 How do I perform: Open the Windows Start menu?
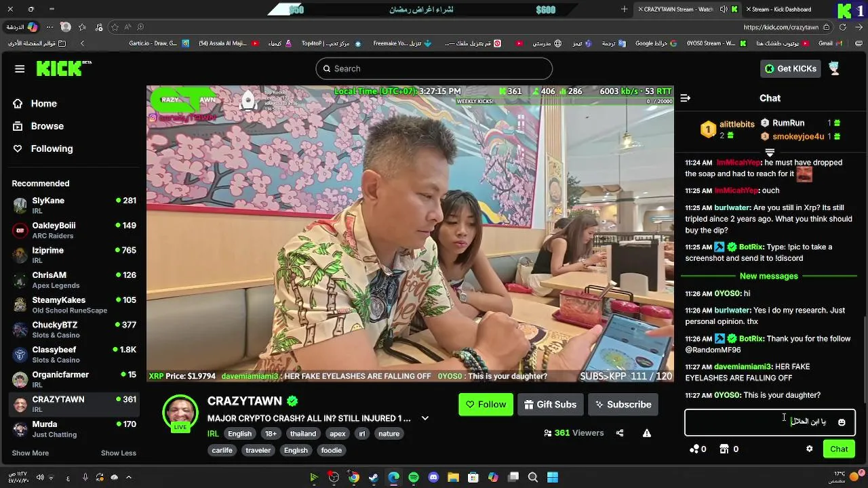553,477
